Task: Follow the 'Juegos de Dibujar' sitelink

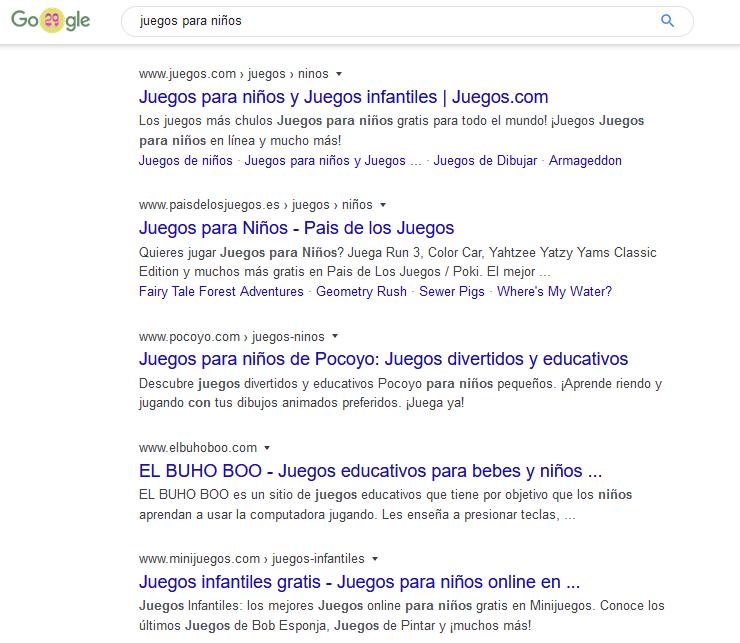Action: click(485, 161)
